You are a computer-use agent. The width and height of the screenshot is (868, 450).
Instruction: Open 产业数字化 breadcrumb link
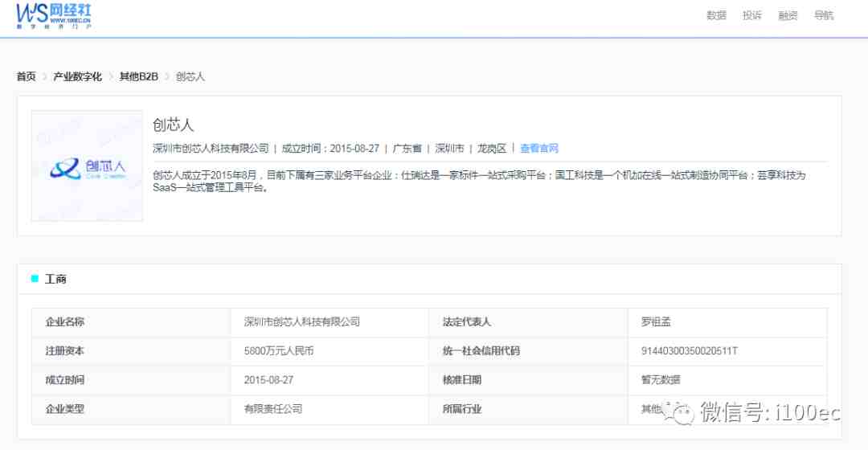tap(77, 76)
